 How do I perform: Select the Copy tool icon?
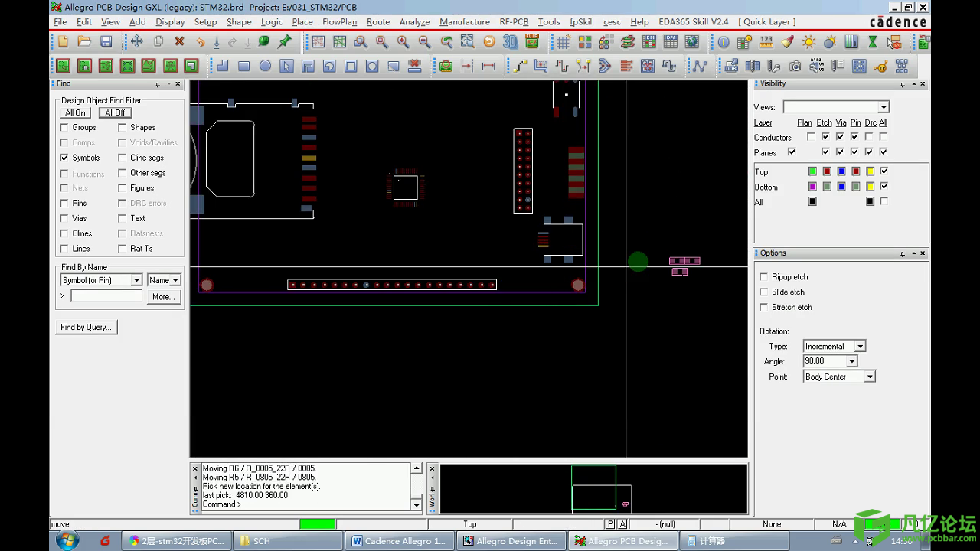(x=158, y=41)
